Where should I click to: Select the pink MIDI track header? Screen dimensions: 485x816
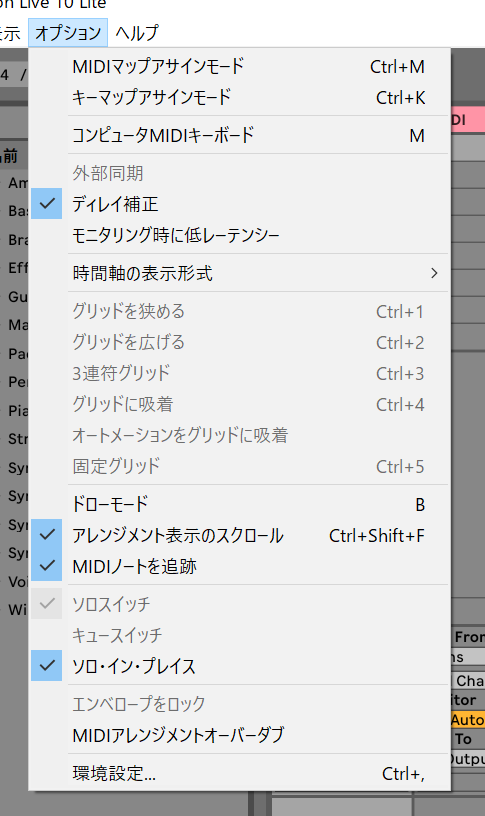point(467,120)
